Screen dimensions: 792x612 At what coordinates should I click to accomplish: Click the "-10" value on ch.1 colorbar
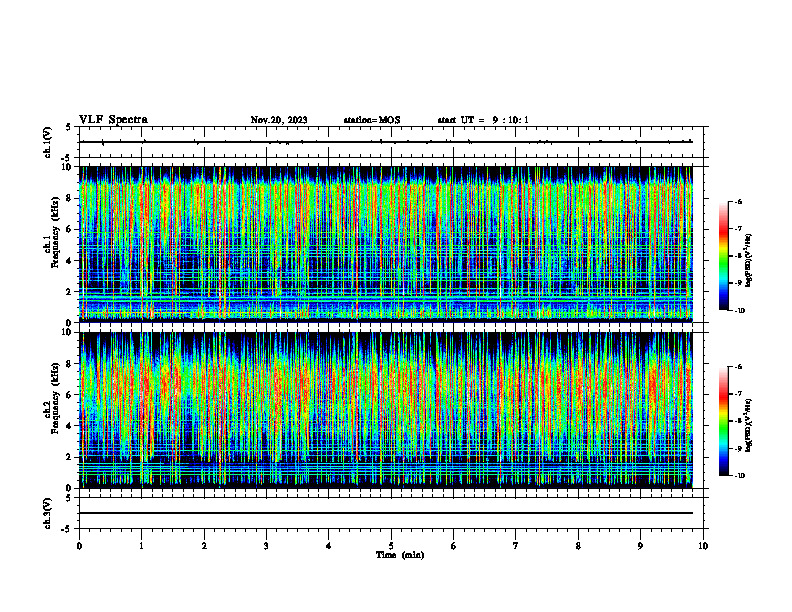(x=739, y=310)
